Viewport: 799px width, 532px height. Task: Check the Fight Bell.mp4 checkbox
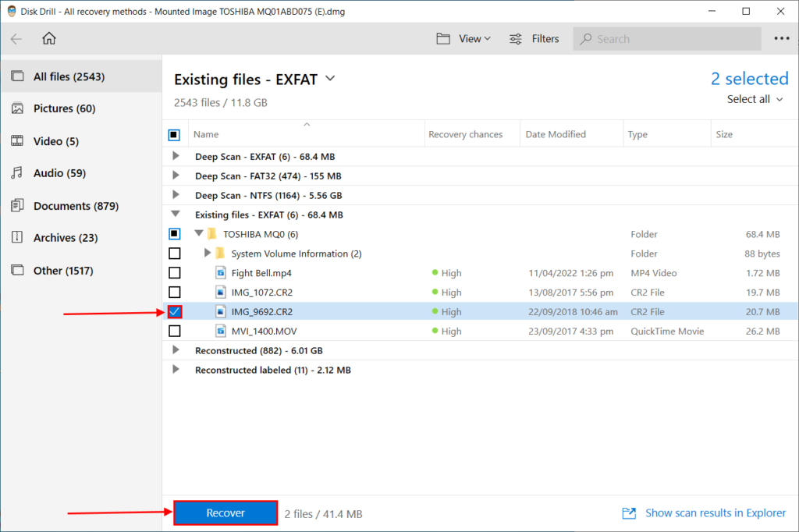pyautogui.click(x=175, y=272)
